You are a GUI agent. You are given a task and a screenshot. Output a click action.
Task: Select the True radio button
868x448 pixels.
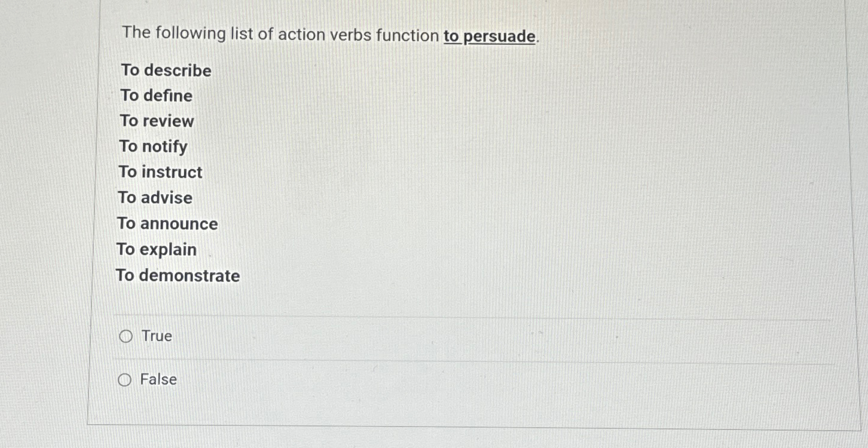tap(125, 336)
